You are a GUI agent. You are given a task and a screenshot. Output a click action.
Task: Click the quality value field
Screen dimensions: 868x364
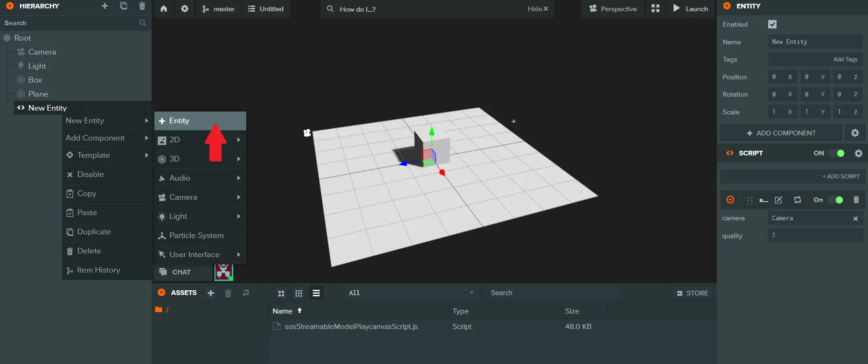point(815,236)
